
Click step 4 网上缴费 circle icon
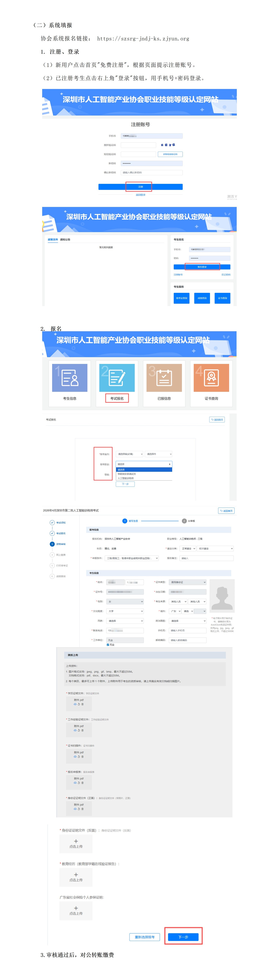tap(52, 555)
